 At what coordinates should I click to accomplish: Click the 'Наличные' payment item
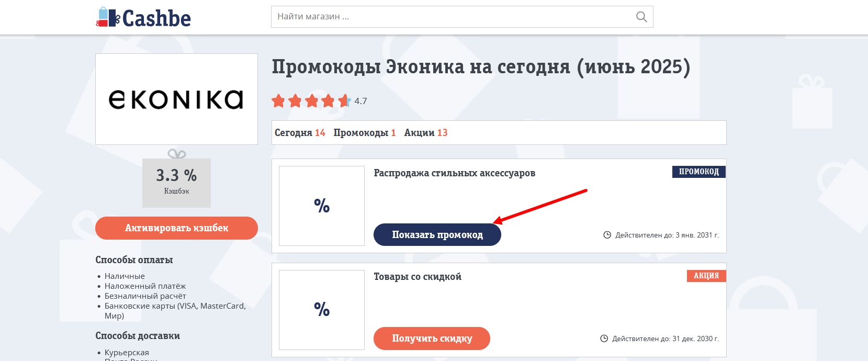pos(125,276)
